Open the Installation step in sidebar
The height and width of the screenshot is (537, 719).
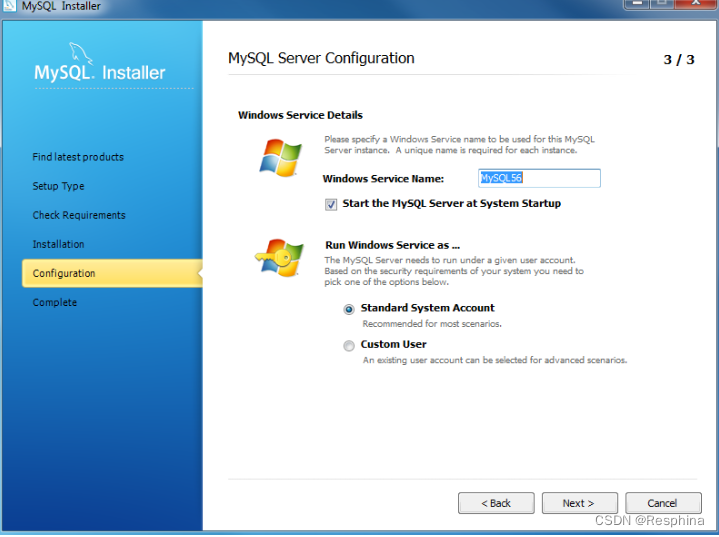click(58, 244)
